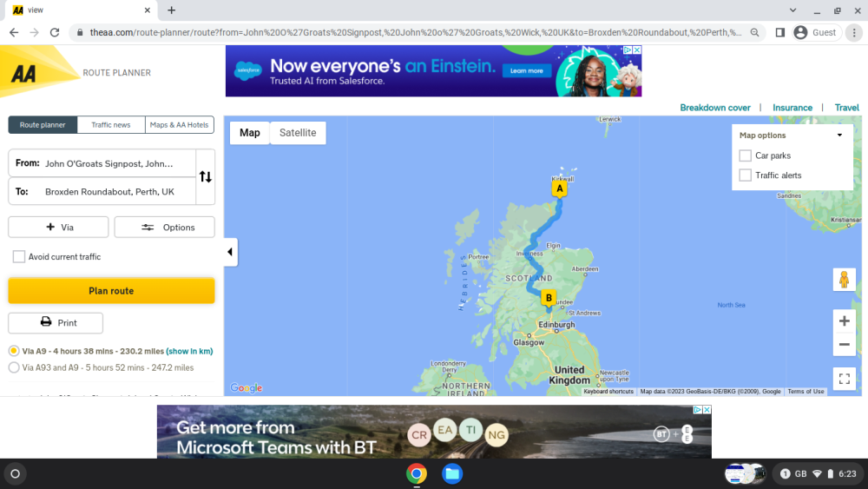Open browser zoom magnifier in address bar

coord(754,33)
